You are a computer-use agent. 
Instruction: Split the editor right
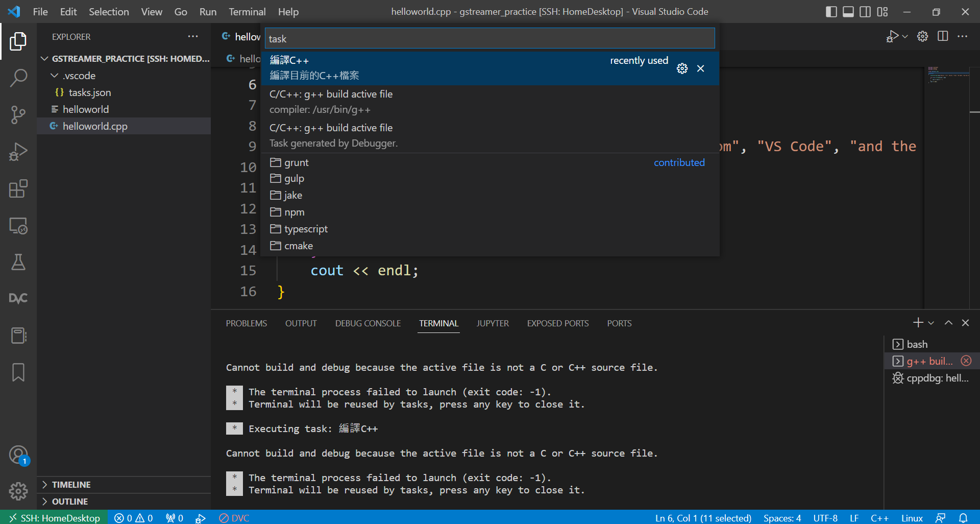(x=943, y=37)
